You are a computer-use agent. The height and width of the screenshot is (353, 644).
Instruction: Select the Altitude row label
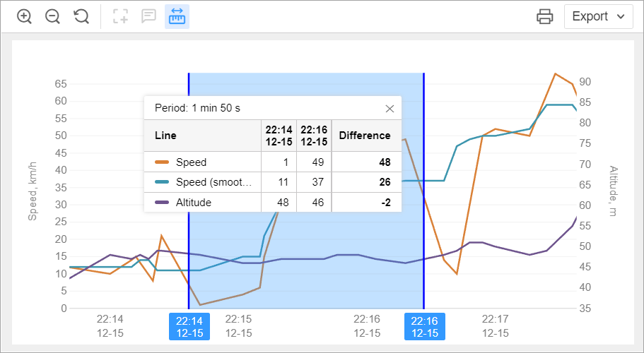(x=193, y=203)
